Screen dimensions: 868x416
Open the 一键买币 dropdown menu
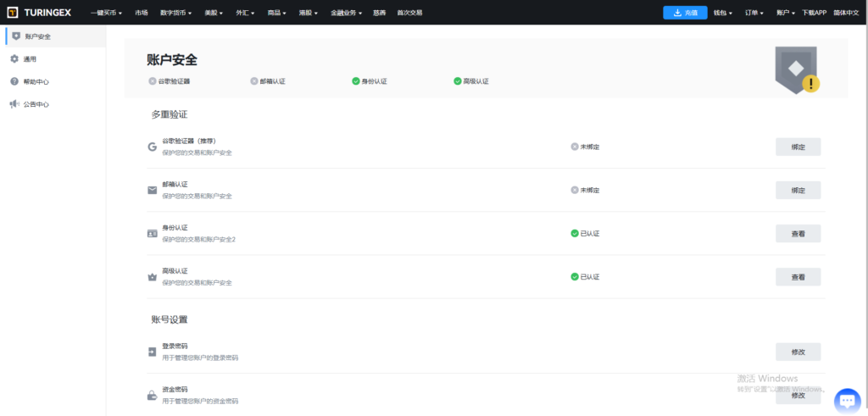[106, 13]
